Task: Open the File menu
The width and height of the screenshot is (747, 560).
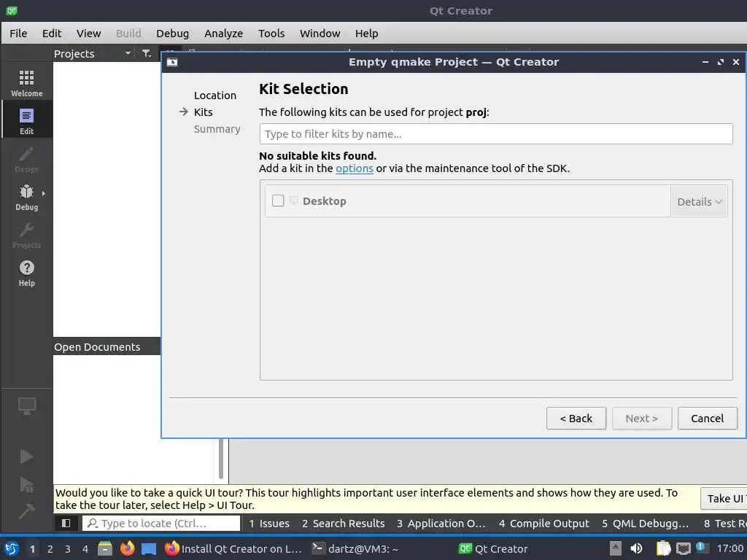Action: 18,34
